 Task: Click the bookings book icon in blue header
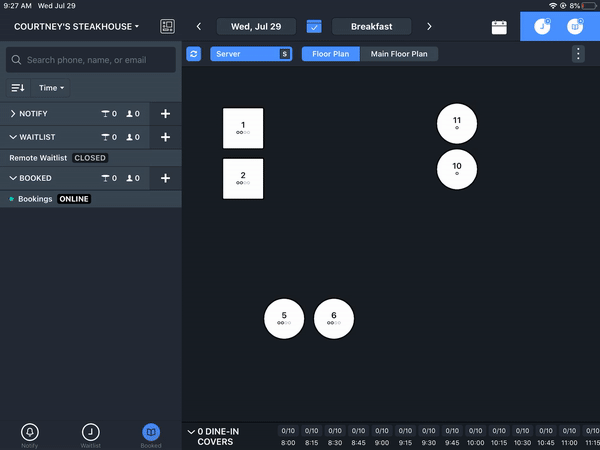point(575,26)
